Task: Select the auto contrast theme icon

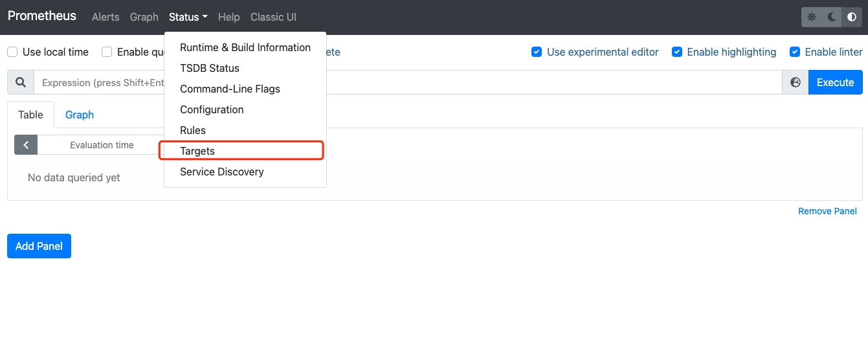Action: coord(852,17)
